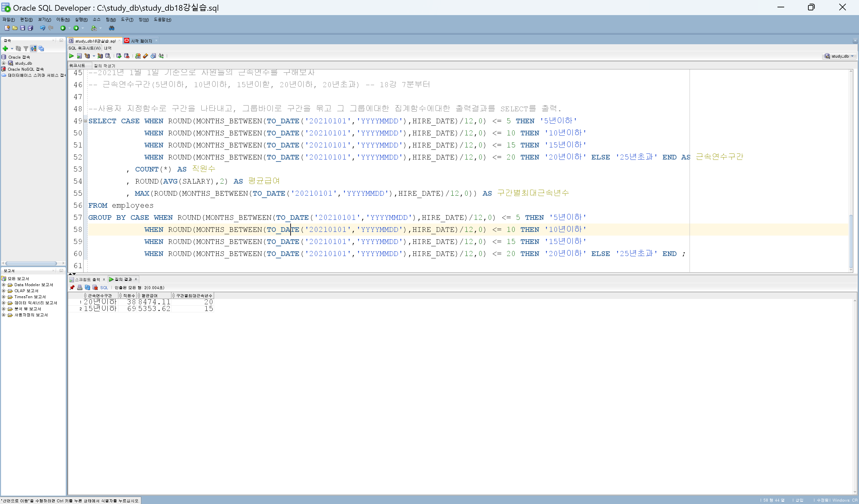Pin the query result with pushpin icon
859x504 pixels.
72,288
